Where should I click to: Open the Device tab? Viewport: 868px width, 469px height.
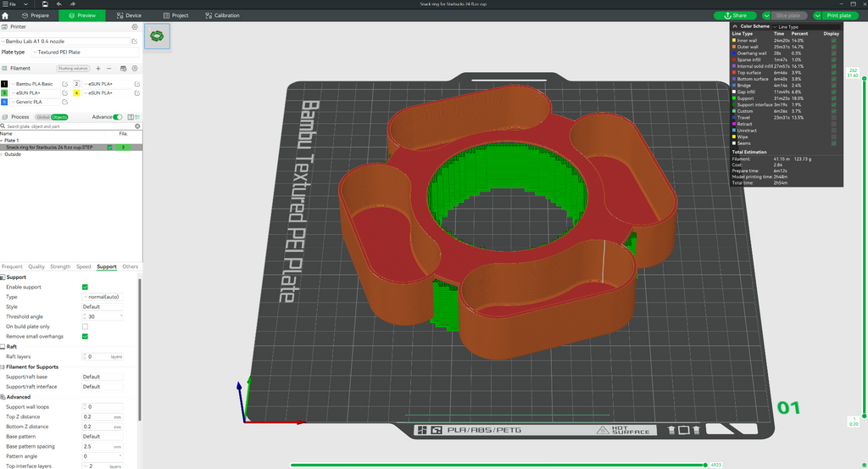click(129, 15)
